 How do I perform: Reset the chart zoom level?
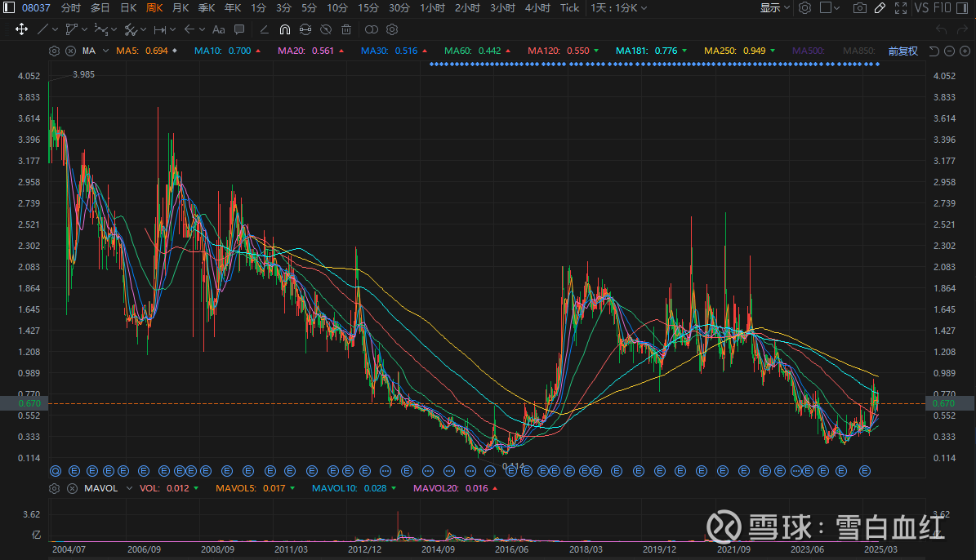(x=934, y=51)
